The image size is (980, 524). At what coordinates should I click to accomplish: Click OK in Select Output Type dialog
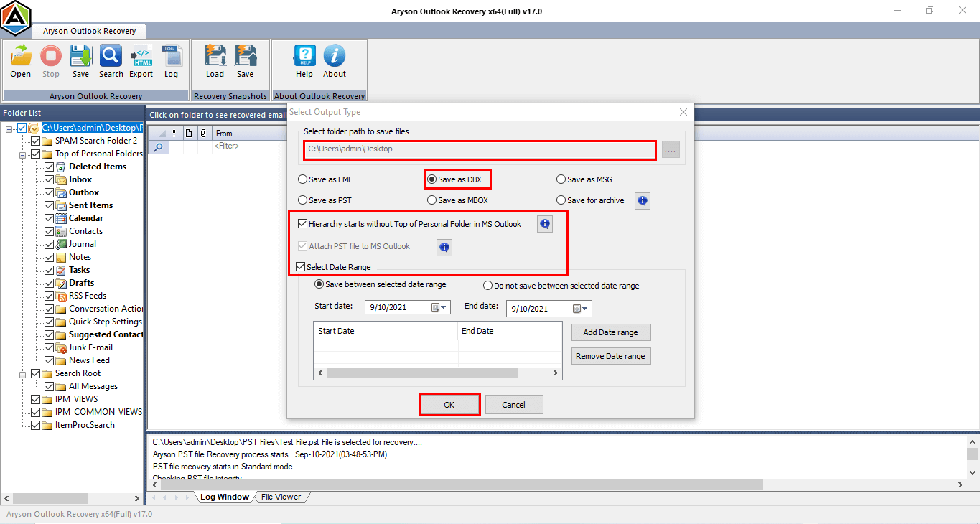pyautogui.click(x=449, y=405)
